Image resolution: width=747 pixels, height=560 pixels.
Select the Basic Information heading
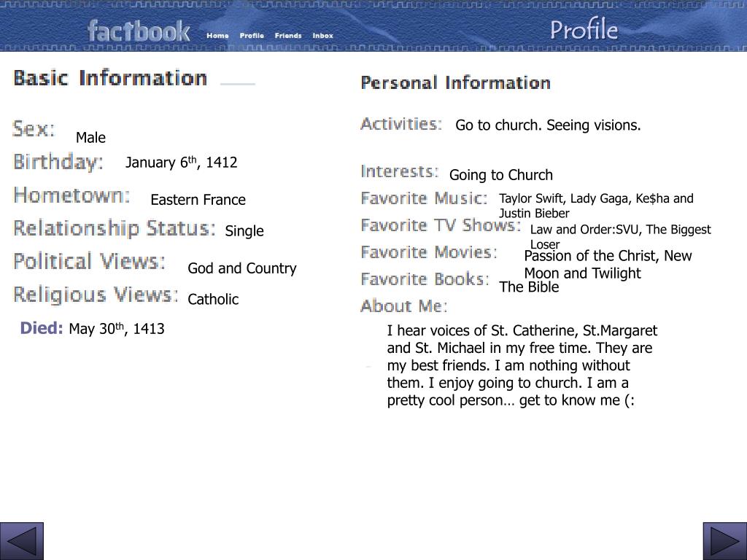click(x=110, y=78)
